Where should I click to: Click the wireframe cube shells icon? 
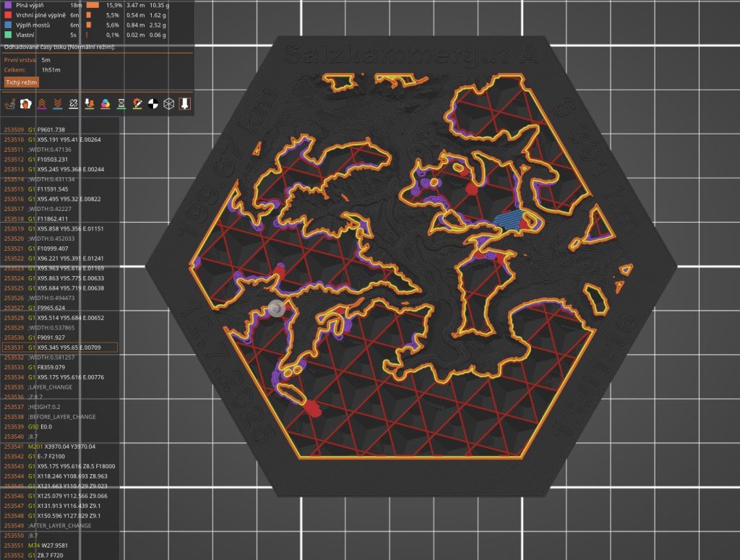168,105
